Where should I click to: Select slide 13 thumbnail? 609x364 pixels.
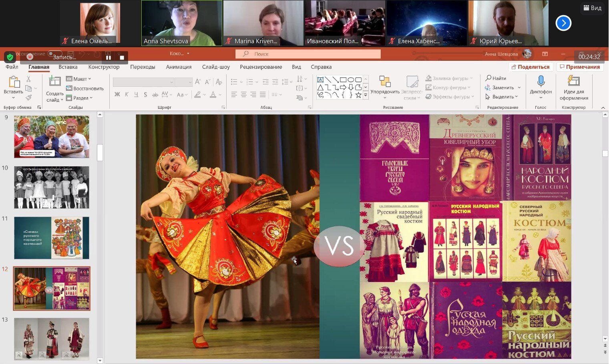pos(52,339)
